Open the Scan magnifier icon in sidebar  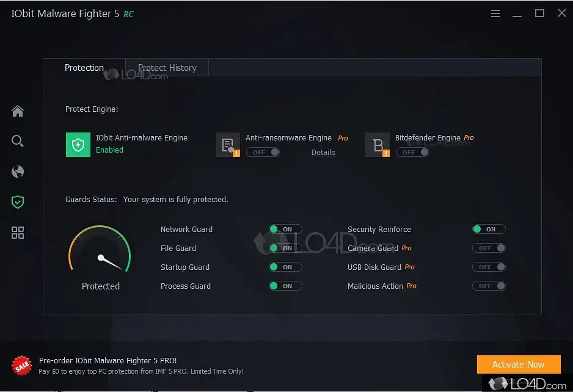coord(18,141)
